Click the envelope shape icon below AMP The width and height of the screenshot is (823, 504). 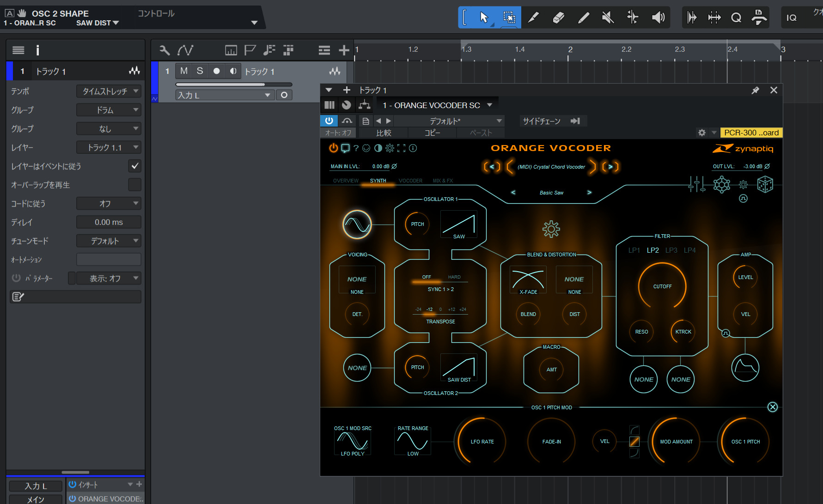click(x=745, y=368)
